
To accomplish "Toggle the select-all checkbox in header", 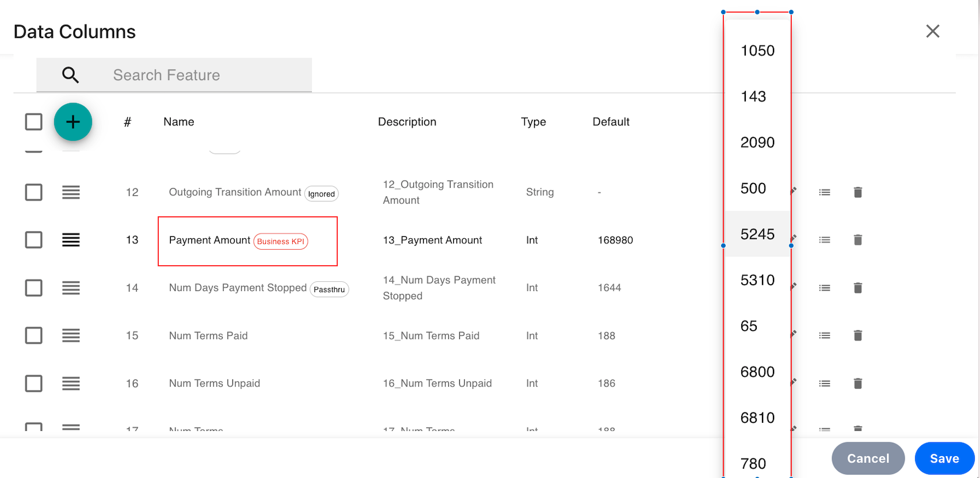I will [34, 122].
